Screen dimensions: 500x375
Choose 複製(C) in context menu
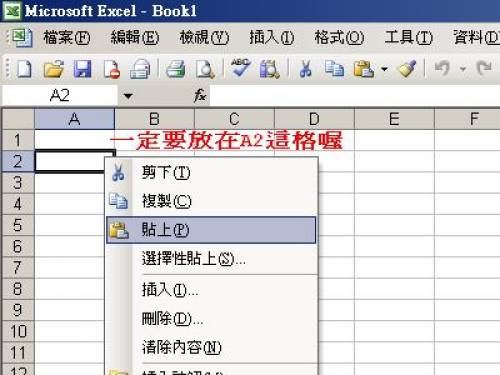pyautogui.click(x=211, y=201)
